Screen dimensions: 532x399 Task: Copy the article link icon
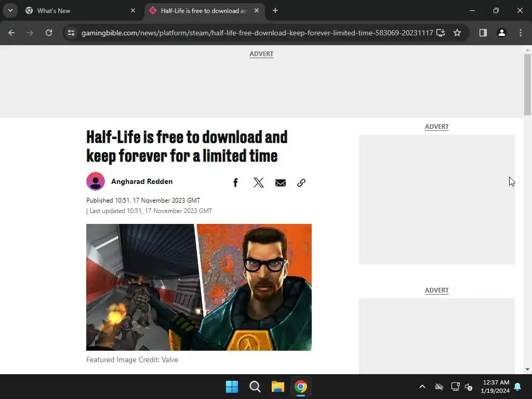[x=301, y=183]
